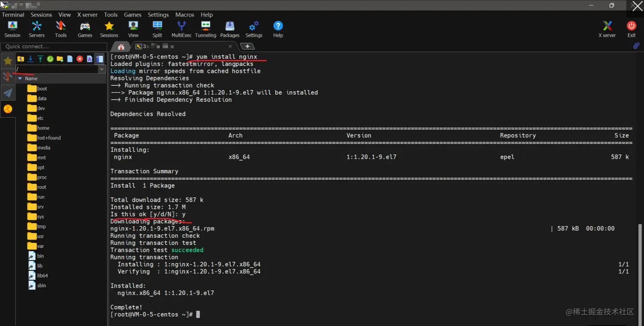
Task: Create a new folder in SFTP browser
Action: coord(60,59)
